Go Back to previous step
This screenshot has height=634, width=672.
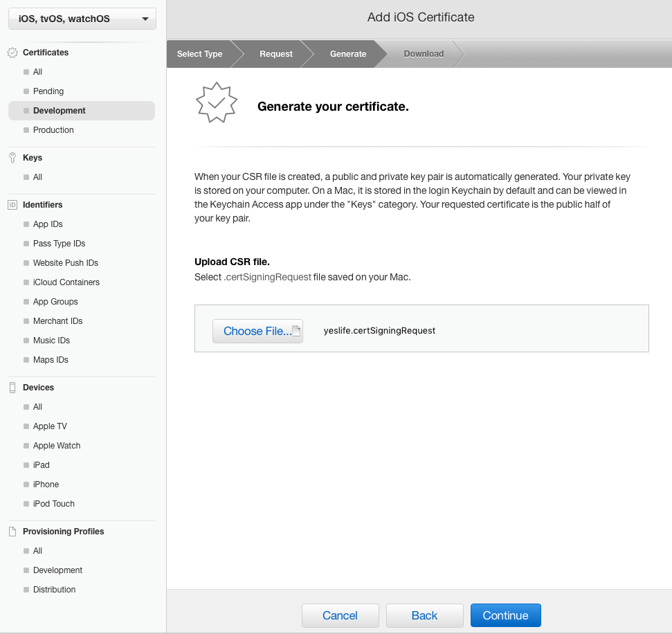pyautogui.click(x=425, y=615)
